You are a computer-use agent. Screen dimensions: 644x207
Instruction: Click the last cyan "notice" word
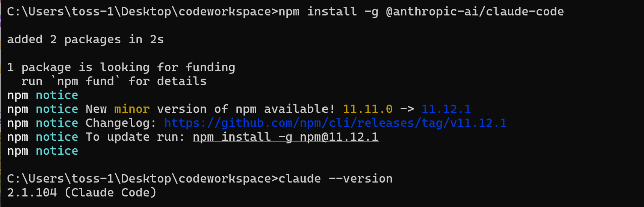coord(57,151)
